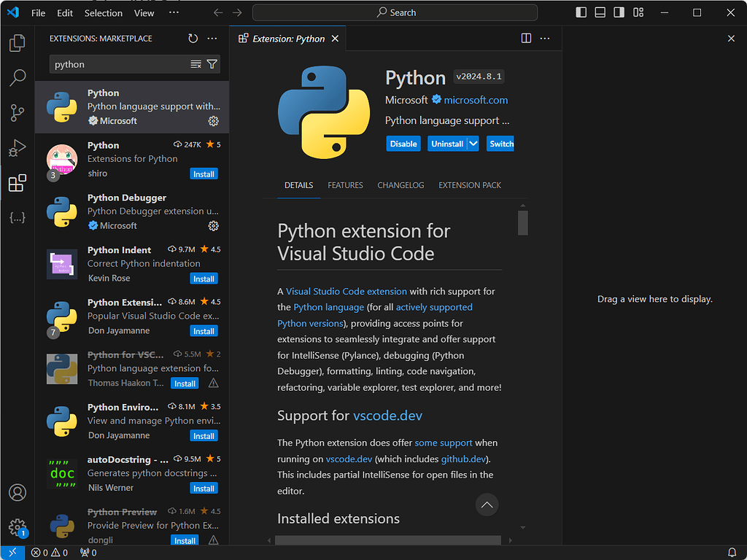Open the Source Control view

coord(17,113)
